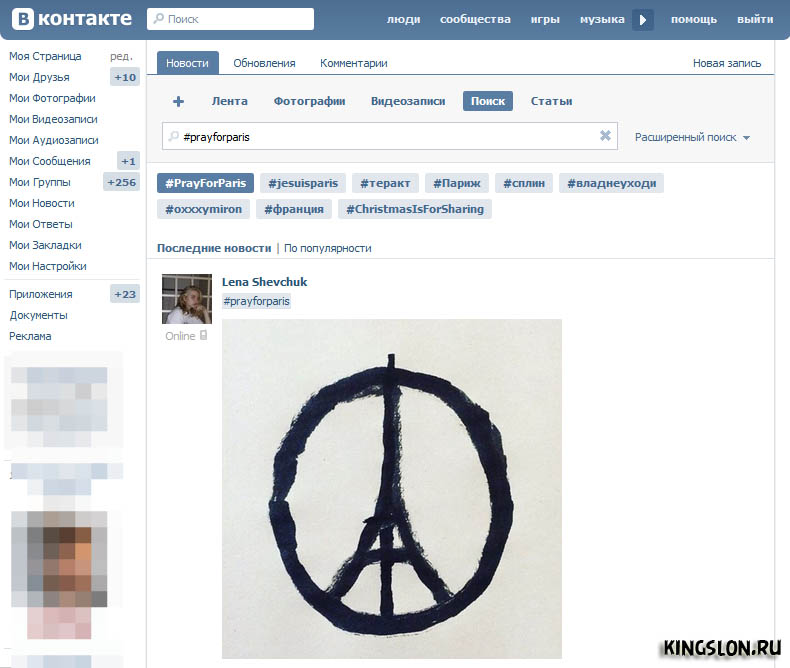Open the Eiffel peace sign image
The image size is (790, 668).
pos(392,489)
